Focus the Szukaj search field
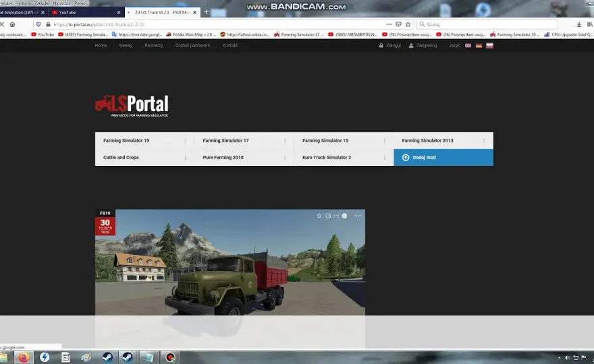Viewport: 594px width, 364px height. [x=487, y=24]
